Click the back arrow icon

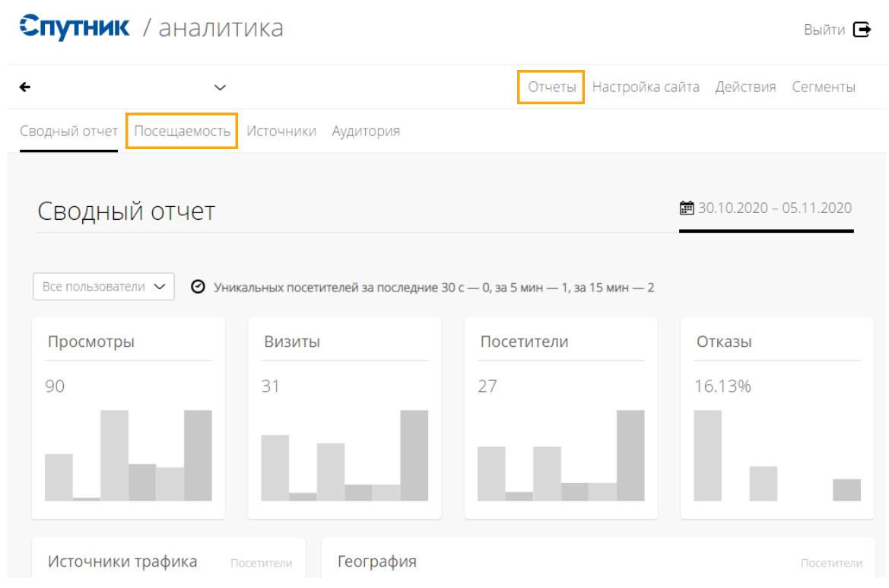(27, 87)
